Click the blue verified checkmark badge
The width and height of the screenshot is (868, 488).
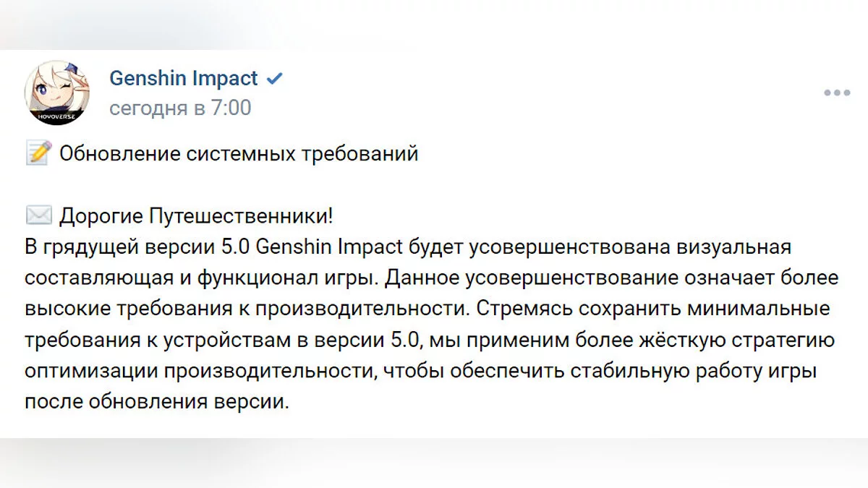(274, 79)
